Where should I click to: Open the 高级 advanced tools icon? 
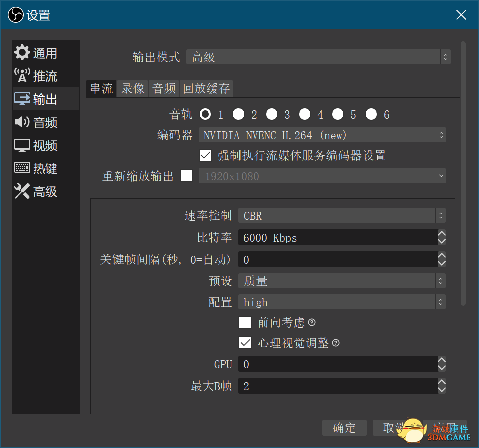coord(22,191)
